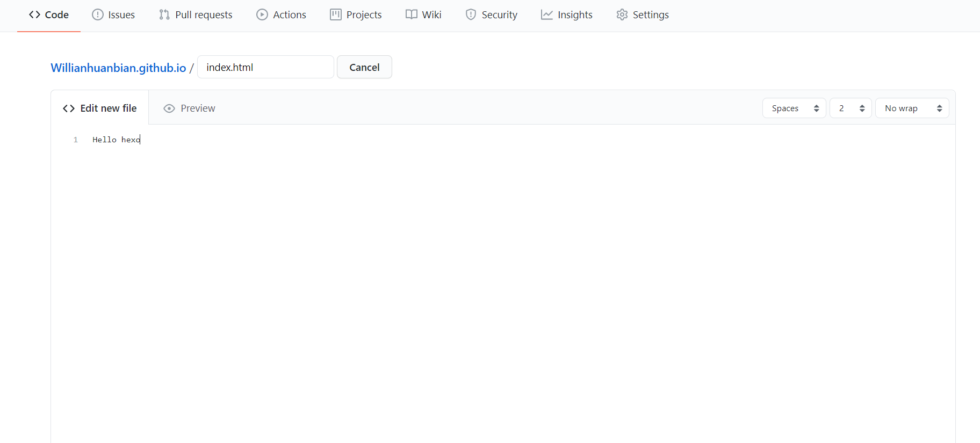This screenshot has width=980, height=443.
Task: Open the No wrap mode dropdown
Action: click(x=912, y=108)
